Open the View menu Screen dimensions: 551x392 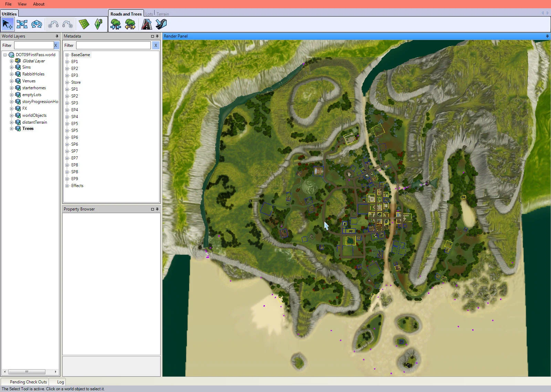tap(22, 4)
